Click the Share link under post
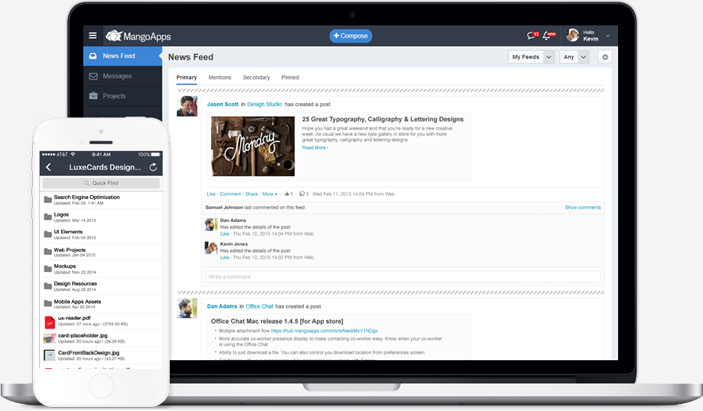703x411 pixels. coord(252,194)
